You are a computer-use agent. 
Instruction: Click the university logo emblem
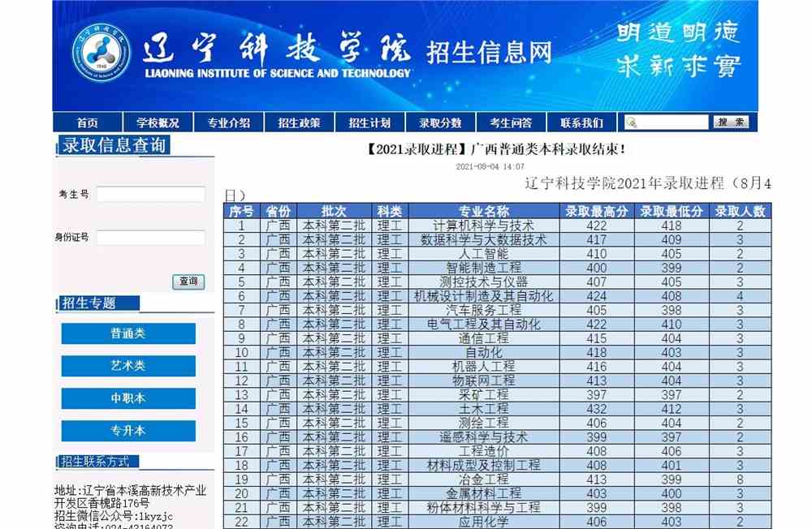click(x=101, y=53)
